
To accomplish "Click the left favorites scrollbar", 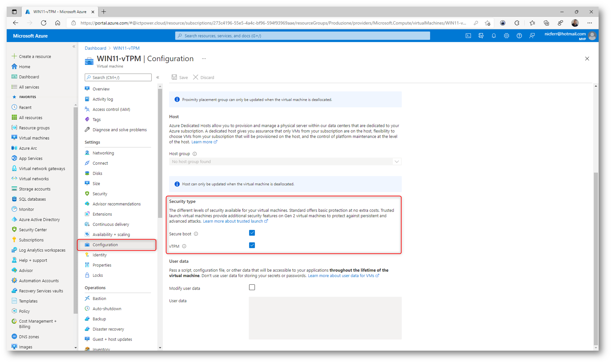I will pyautogui.click(x=75, y=210).
